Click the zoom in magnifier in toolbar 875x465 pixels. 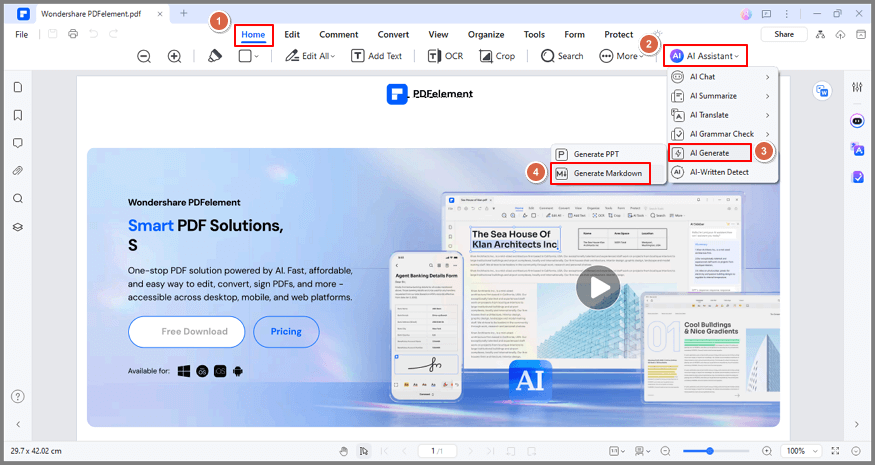tap(175, 56)
